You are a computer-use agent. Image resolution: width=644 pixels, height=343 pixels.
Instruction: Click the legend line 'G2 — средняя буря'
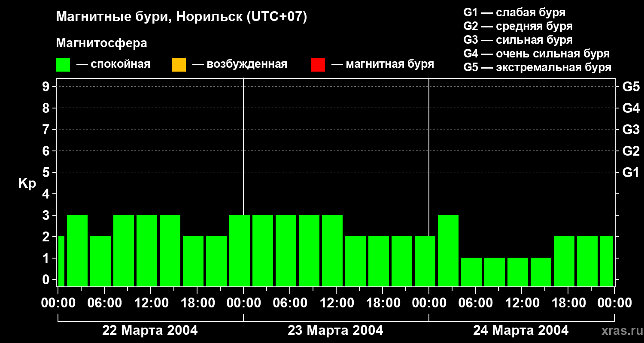518,26
